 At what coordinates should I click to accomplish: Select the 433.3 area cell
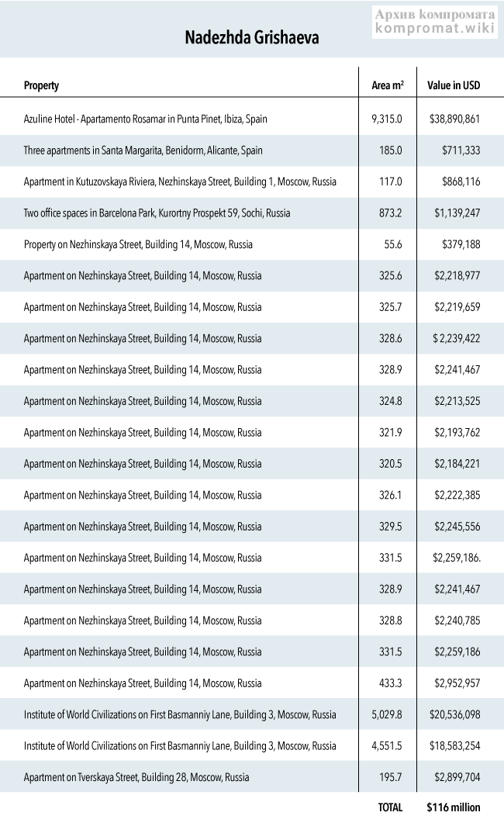pos(388,683)
